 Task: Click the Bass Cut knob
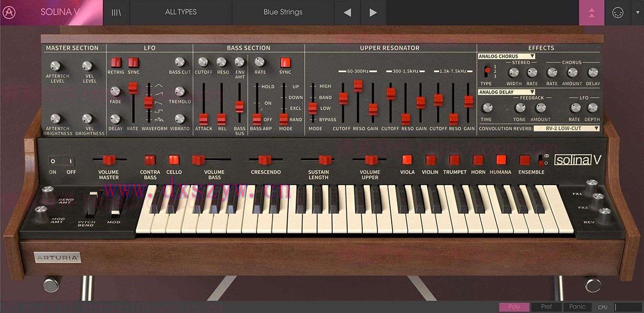[180, 62]
